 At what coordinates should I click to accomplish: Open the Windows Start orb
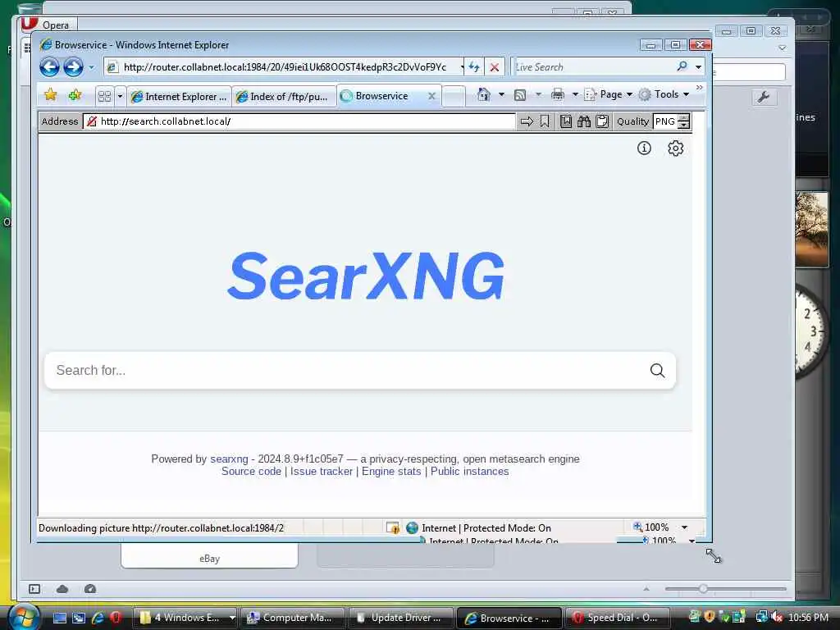coord(24,618)
